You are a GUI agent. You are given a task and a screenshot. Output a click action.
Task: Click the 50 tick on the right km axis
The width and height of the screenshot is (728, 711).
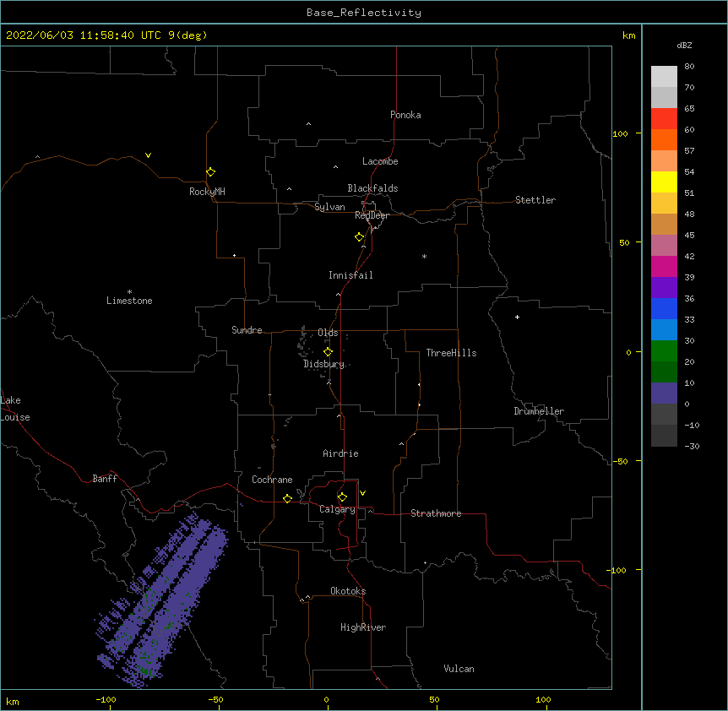(624, 242)
